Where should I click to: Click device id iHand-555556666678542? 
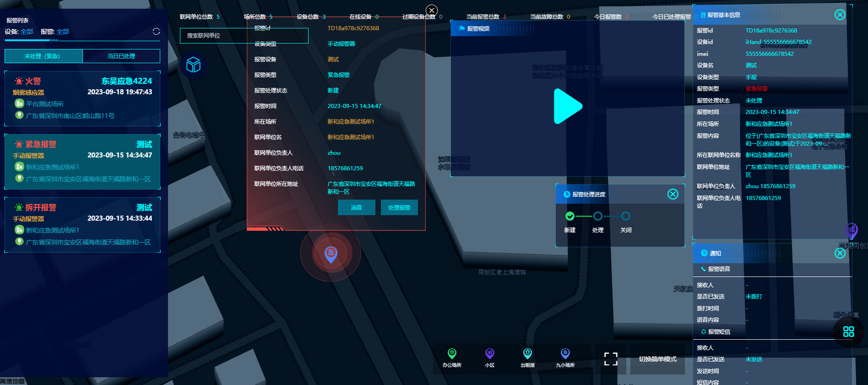pos(778,42)
